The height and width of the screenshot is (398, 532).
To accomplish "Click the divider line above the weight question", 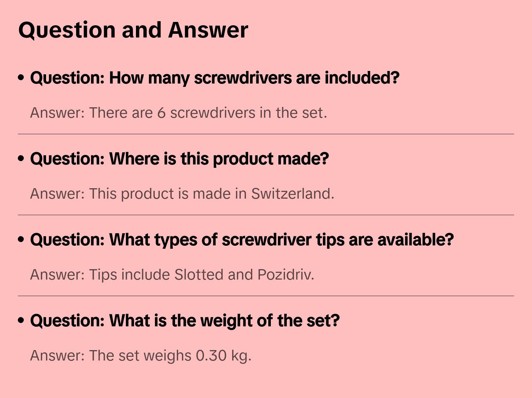I will (266, 296).
